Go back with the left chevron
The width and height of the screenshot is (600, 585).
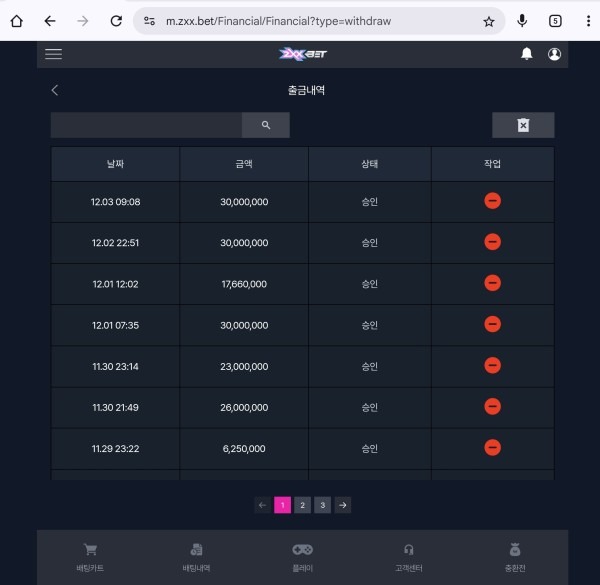(55, 90)
